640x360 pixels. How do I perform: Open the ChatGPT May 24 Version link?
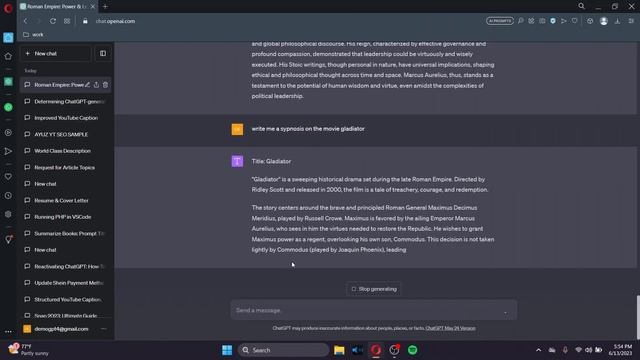pos(450,328)
